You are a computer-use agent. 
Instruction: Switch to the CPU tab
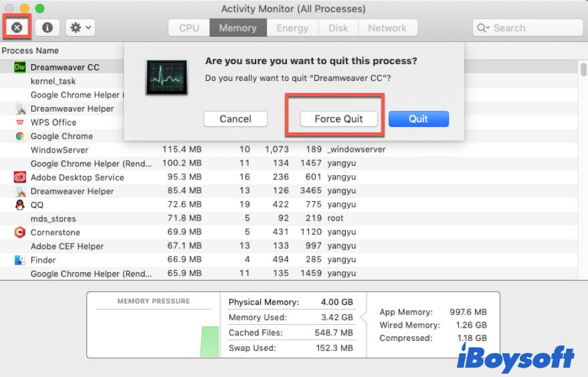pos(189,28)
